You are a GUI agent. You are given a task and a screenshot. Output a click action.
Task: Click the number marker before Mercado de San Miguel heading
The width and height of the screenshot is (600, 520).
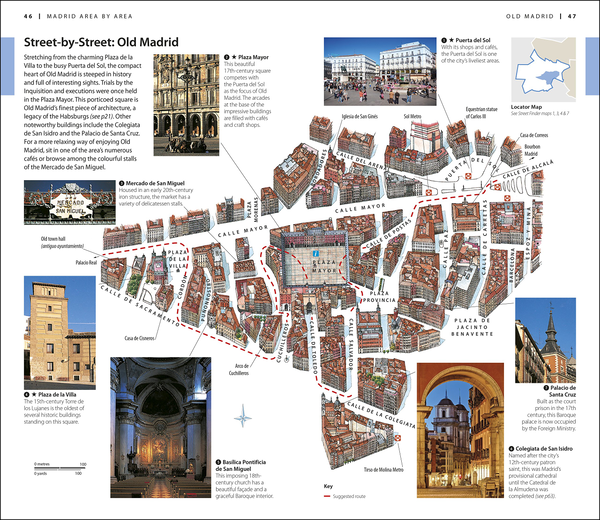coord(122,183)
